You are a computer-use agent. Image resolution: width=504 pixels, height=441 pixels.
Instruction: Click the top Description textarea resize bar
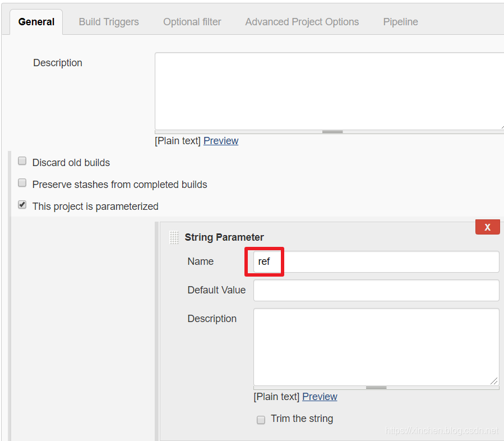pyautogui.click(x=332, y=132)
